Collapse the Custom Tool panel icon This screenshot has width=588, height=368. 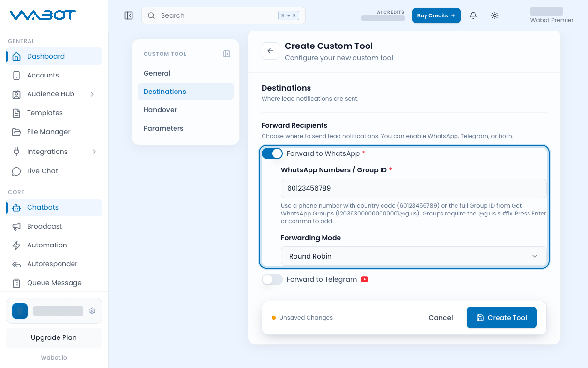tap(227, 54)
